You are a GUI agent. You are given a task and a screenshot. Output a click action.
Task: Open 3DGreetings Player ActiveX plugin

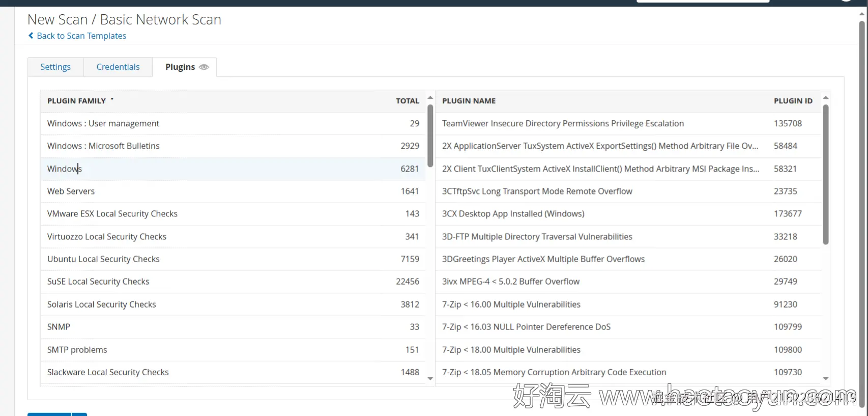(543, 259)
